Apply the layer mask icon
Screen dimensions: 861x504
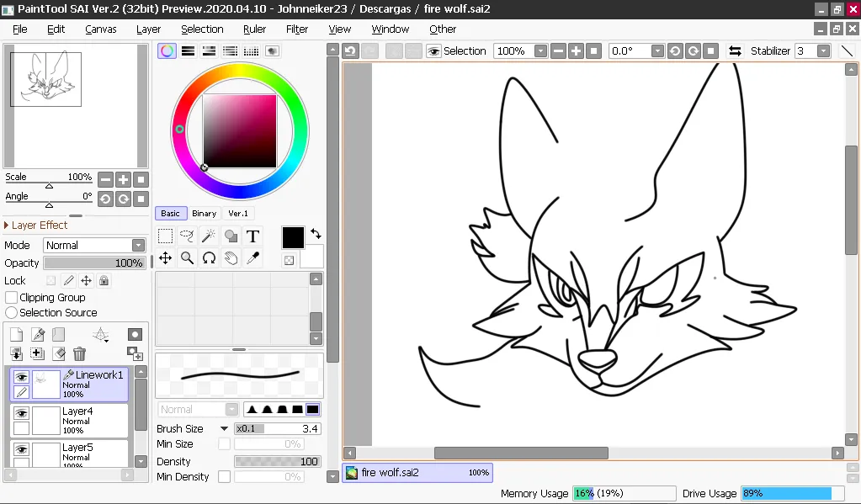135,353
